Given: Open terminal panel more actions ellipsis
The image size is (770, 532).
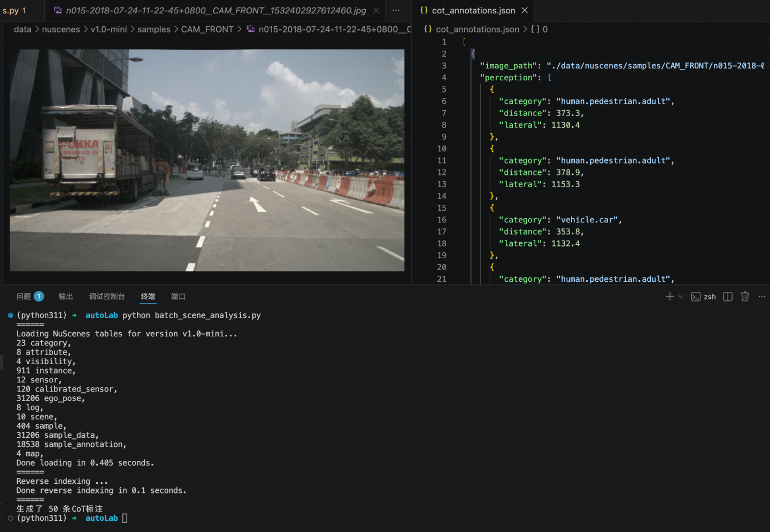Looking at the screenshot, I should tap(762, 296).
